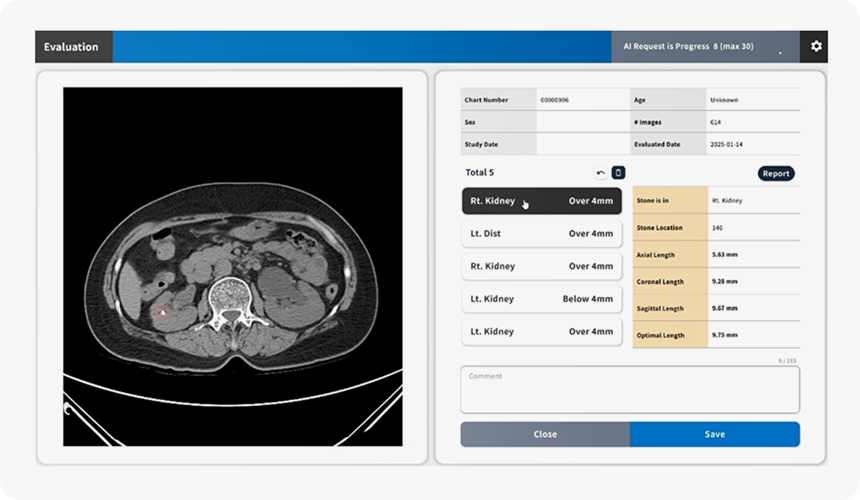The image size is (860, 500).
Task: Click the trash icon to delete the stone
Action: 618,173
